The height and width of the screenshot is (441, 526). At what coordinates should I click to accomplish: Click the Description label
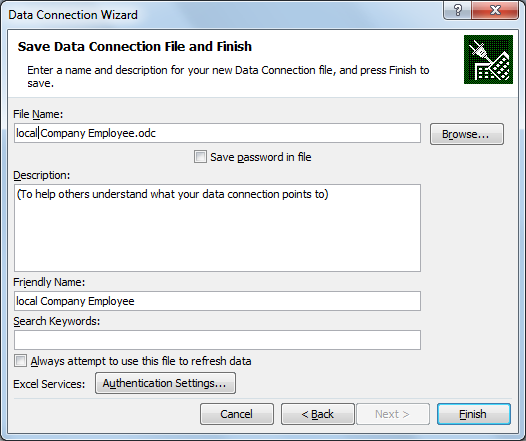coord(42,175)
